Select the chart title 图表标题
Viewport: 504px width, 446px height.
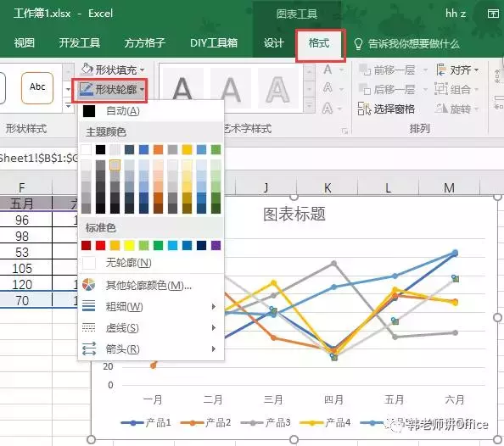[294, 214]
